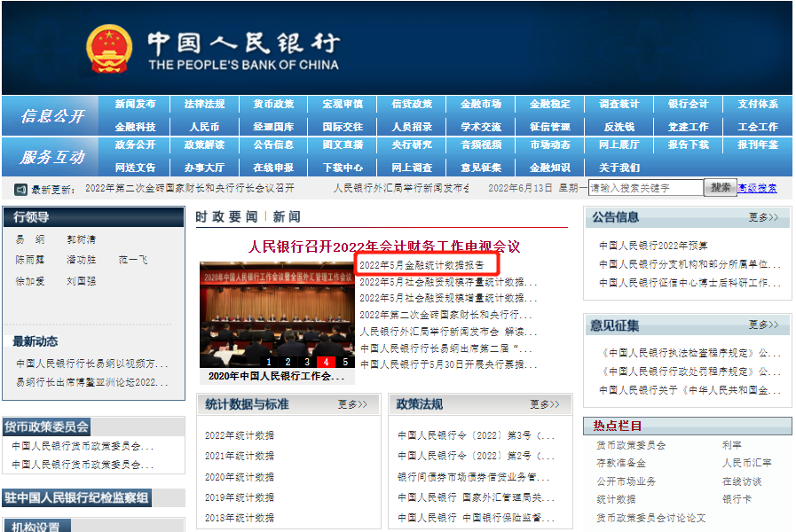Open 货币政策委员会 section header

(47, 427)
